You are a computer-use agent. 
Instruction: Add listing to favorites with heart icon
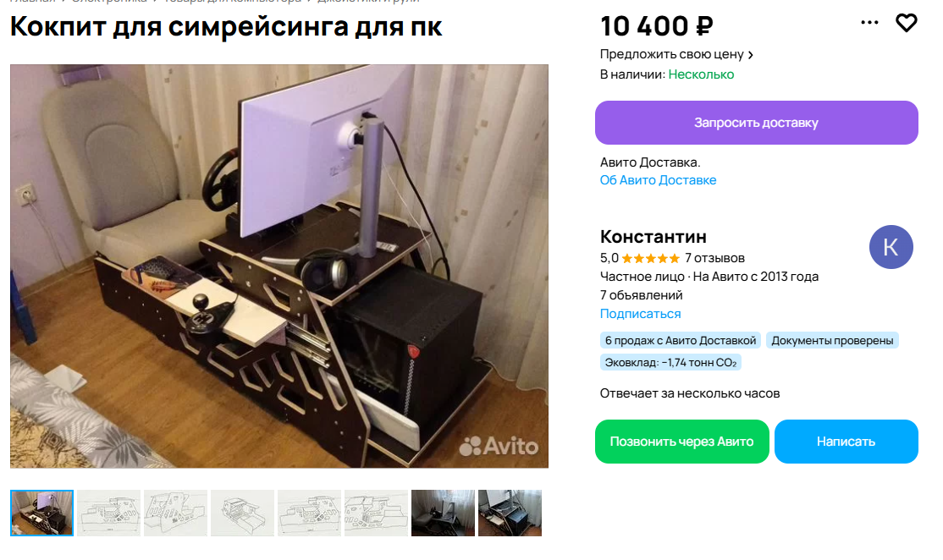[906, 23]
